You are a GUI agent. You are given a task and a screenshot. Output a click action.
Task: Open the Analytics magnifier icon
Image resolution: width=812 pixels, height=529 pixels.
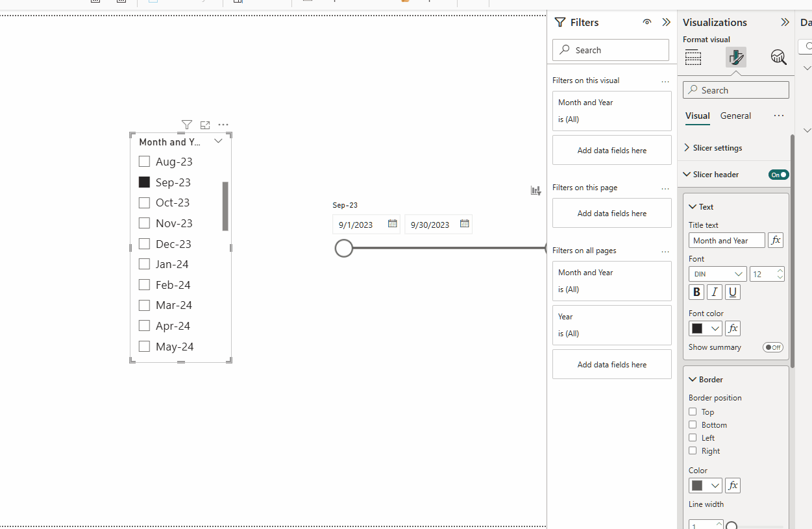click(x=778, y=57)
